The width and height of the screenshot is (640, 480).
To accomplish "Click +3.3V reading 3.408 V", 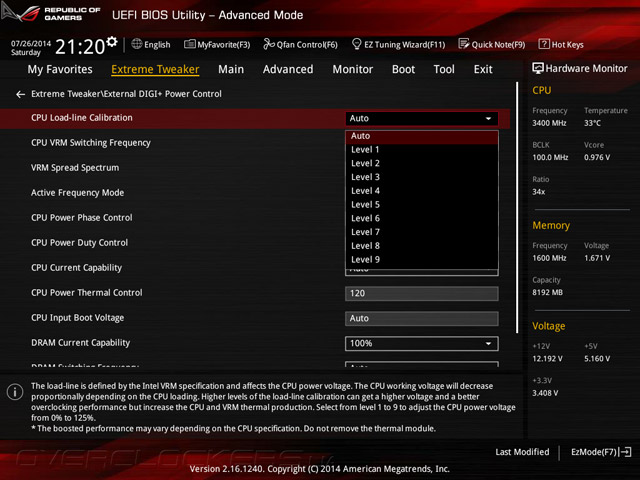I will [545, 393].
